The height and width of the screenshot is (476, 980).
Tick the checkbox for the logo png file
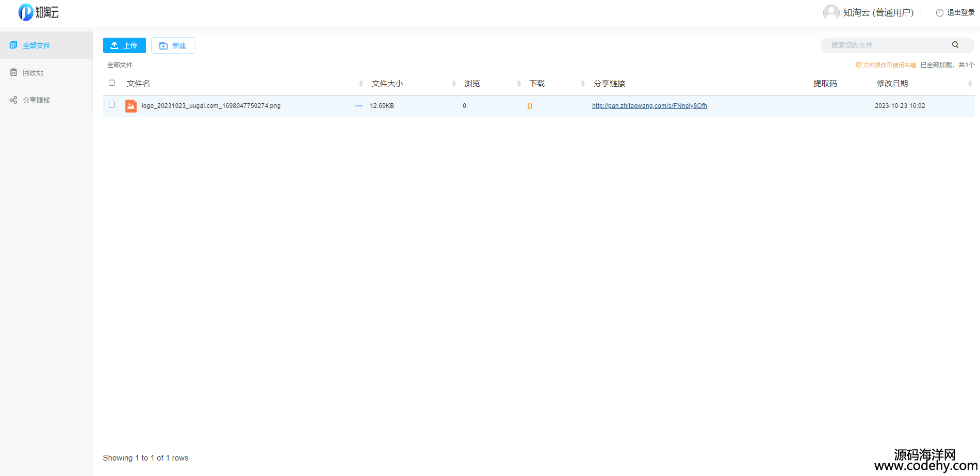click(112, 105)
